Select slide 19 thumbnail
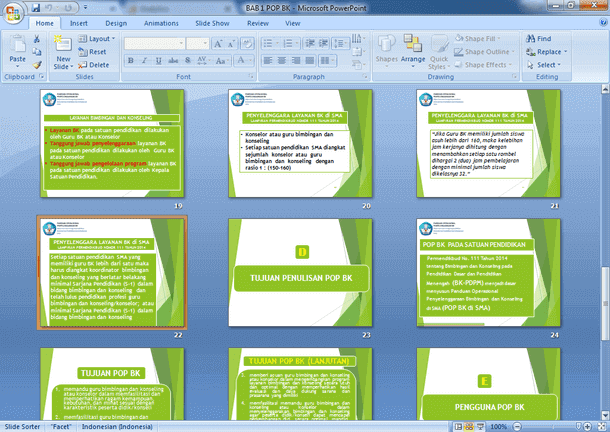The height and width of the screenshot is (432, 610). click(112, 143)
